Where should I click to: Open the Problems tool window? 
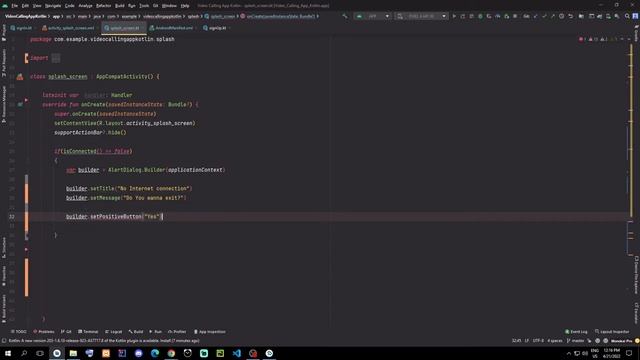point(44,332)
